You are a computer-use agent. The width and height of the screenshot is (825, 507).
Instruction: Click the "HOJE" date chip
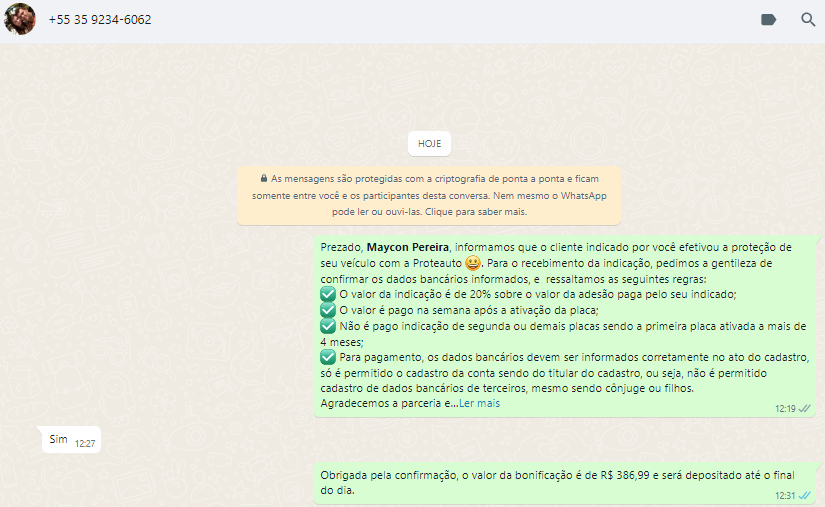[429, 143]
